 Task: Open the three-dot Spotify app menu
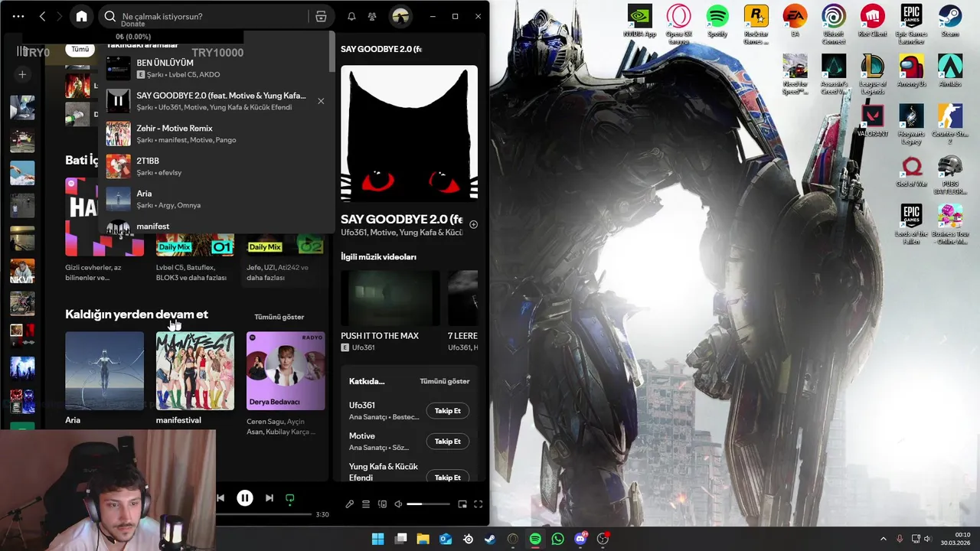[18, 16]
